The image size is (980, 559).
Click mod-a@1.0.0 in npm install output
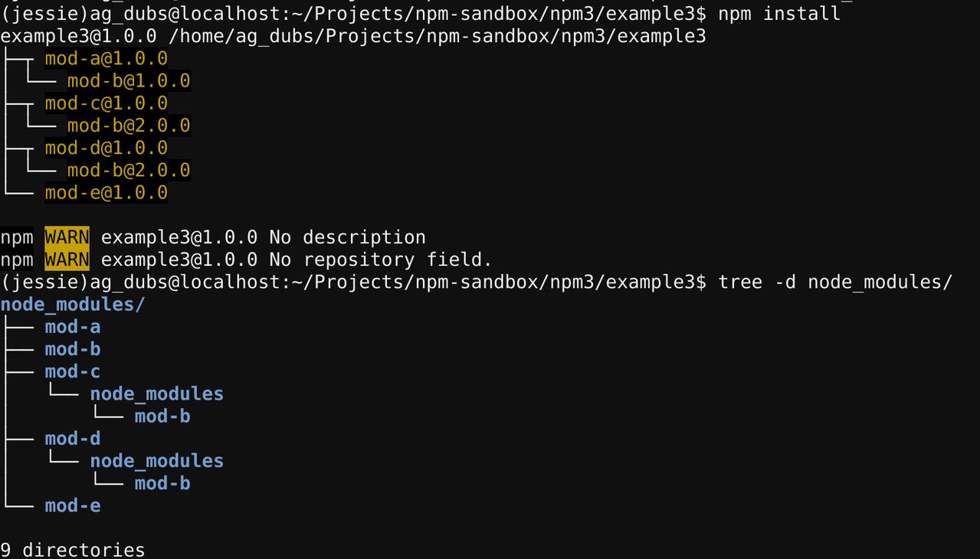pos(106,59)
